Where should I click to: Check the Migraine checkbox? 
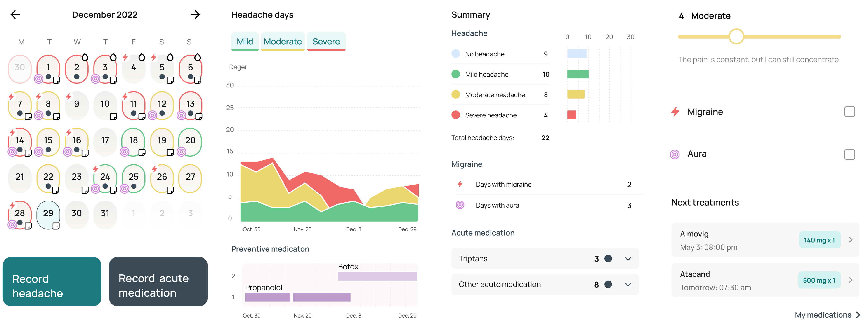[x=849, y=111]
